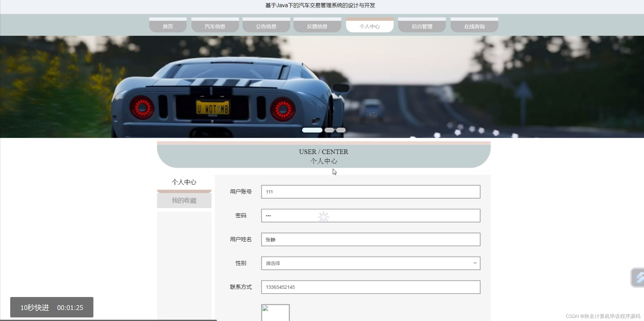Select 个人中心 in the left sidebar
The height and width of the screenshot is (321, 644).
point(184,182)
